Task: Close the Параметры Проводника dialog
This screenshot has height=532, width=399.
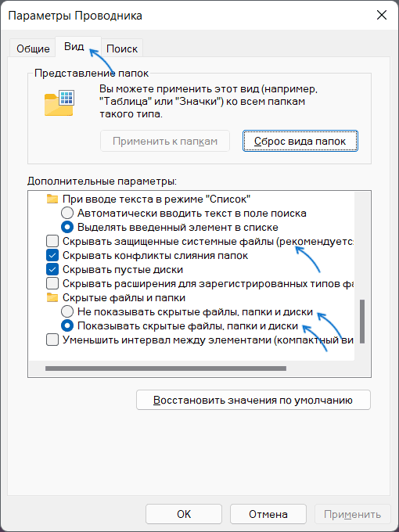Action: (381, 16)
